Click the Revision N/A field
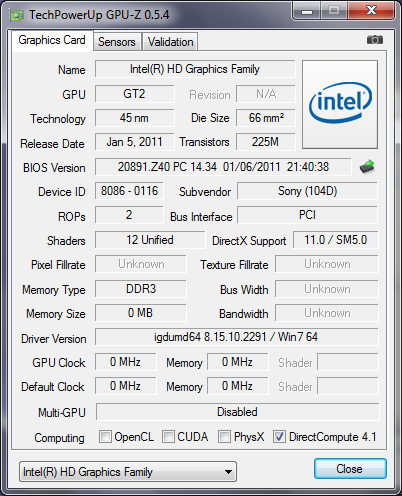Screen dimensions: 402x496 tap(266, 94)
